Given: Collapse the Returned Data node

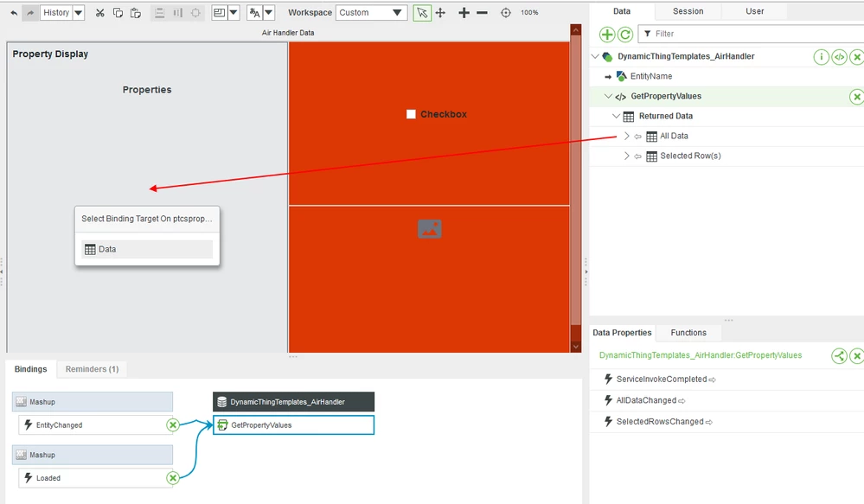Looking at the screenshot, I should click(x=617, y=116).
